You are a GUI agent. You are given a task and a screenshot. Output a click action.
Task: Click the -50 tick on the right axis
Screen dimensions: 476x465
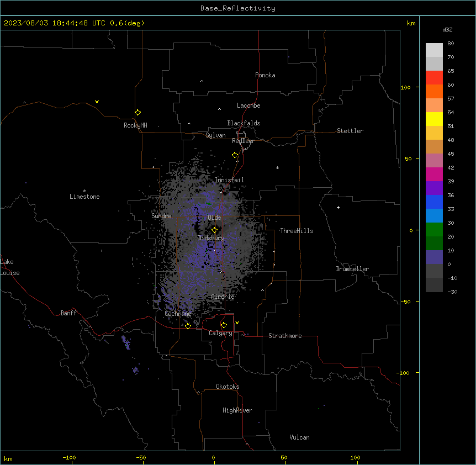click(x=406, y=302)
